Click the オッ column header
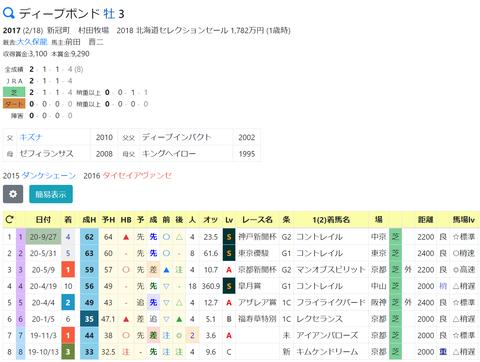480x362 pixels. point(210,220)
